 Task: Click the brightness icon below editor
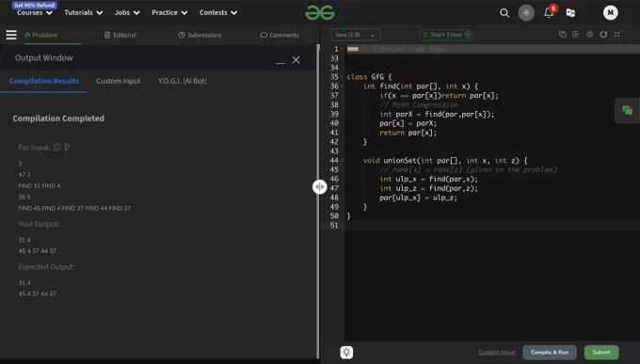[346, 352]
